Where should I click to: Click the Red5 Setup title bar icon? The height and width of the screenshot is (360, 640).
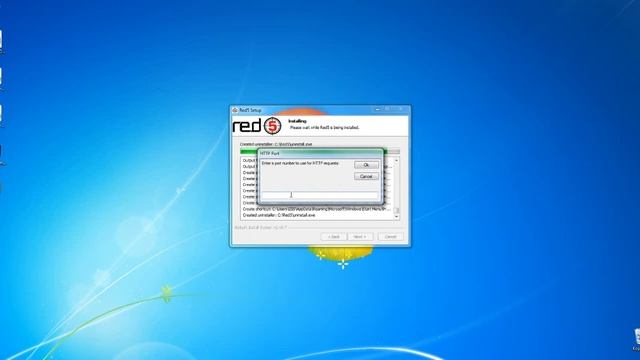pyautogui.click(x=235, y=110)
